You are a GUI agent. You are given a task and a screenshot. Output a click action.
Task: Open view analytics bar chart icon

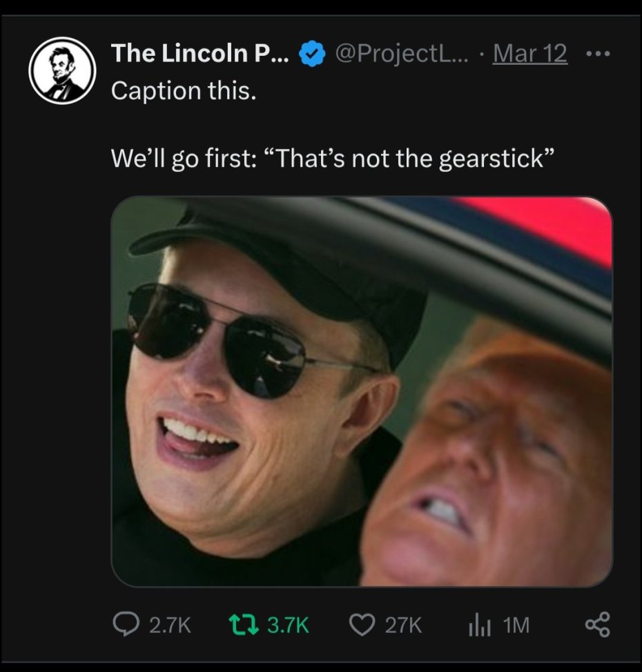[x=479, y=625]
